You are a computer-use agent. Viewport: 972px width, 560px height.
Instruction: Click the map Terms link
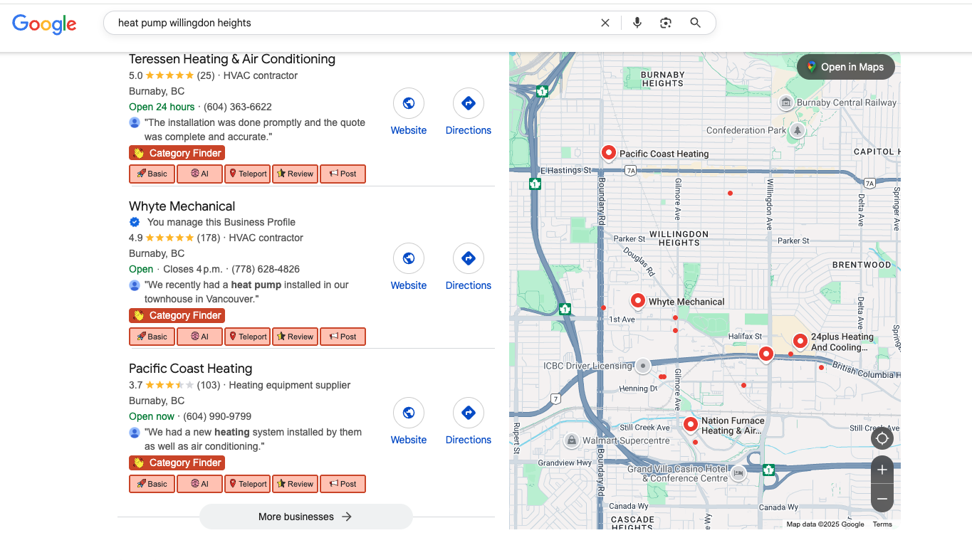(882, 524)
